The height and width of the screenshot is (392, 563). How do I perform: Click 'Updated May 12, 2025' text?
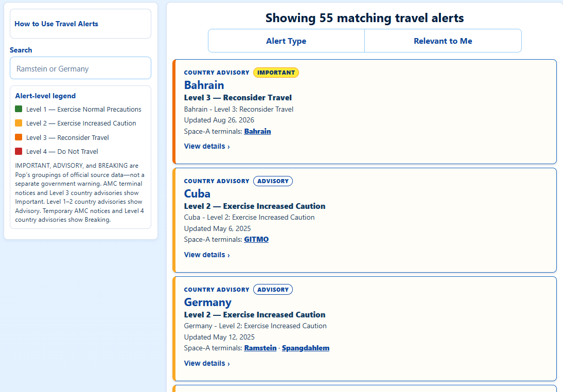(219, 337)
